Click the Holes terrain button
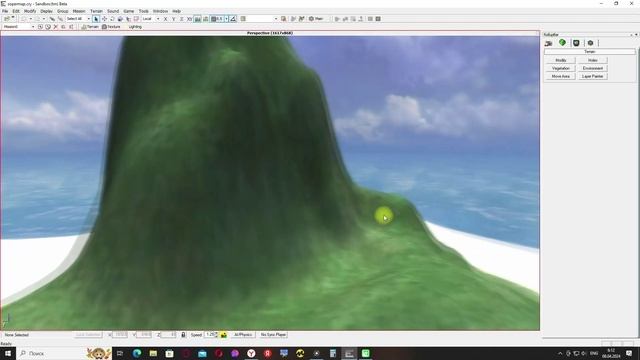640x360 pixels. tap(593, 60)
